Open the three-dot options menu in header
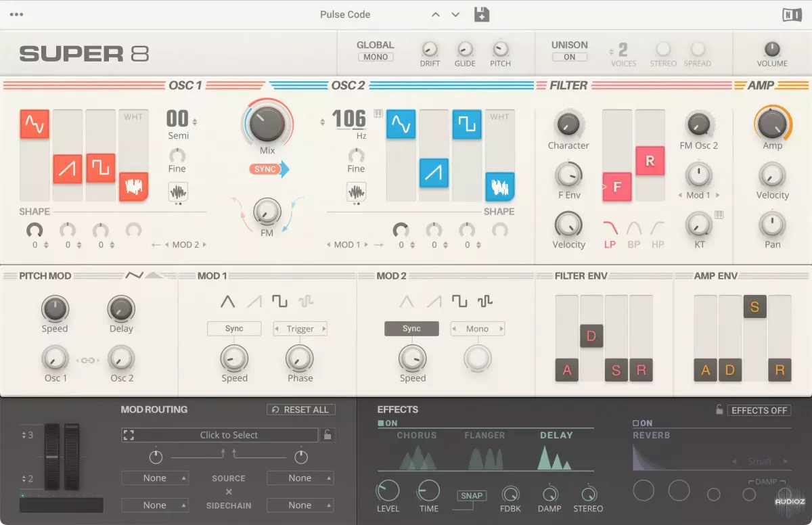 tap(16, 14)
